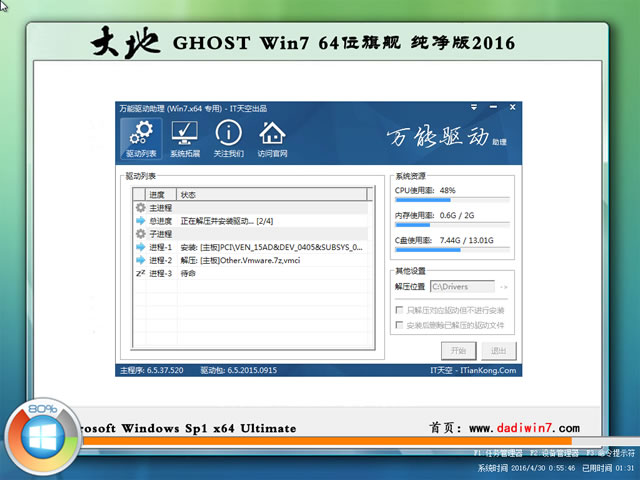Image resolution: width=640 pixels, height=480 pixels.
Task: Open the 系统拓展 monitor checkmark icon
Action: pos(185,139)
